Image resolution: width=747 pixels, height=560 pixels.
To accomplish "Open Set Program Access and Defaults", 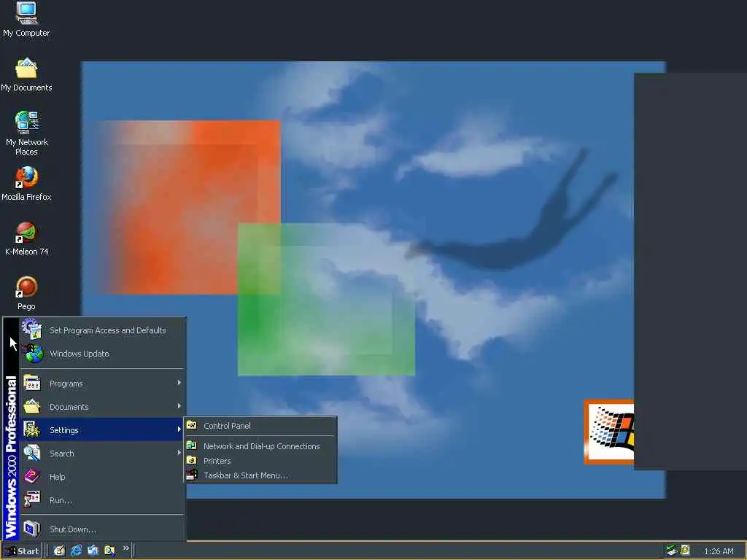I will coord(102,330).
